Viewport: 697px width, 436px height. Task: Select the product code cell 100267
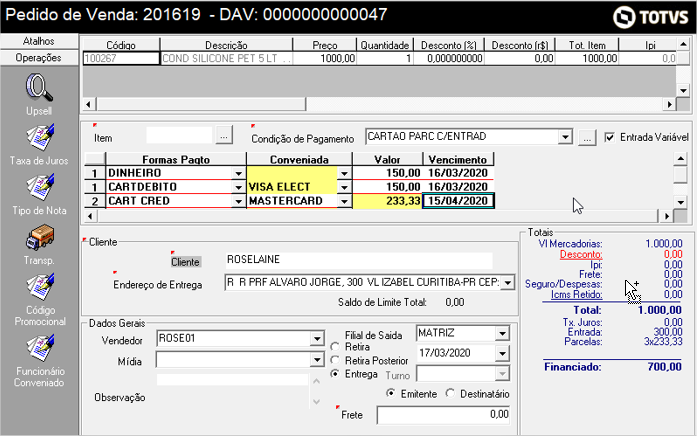tap(121, 58)
